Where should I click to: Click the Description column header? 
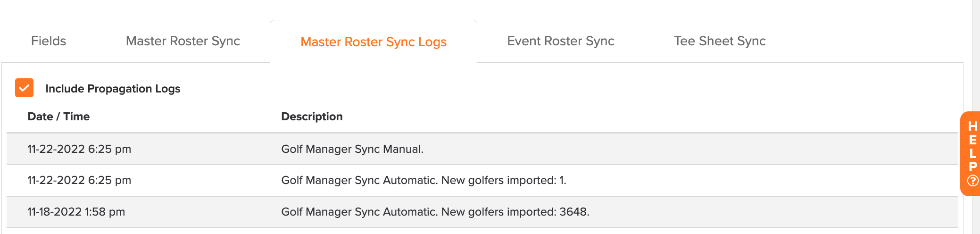pos(312,117)
